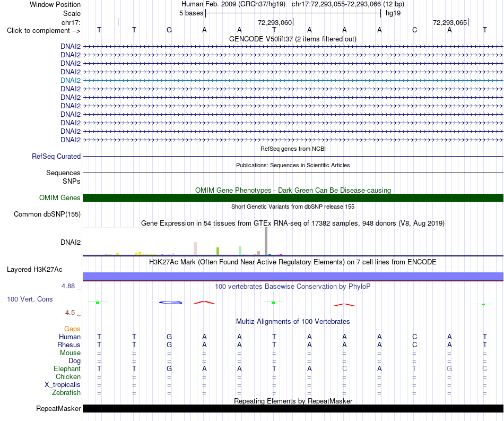Click the Dog species row label

[x=74, y=361]
